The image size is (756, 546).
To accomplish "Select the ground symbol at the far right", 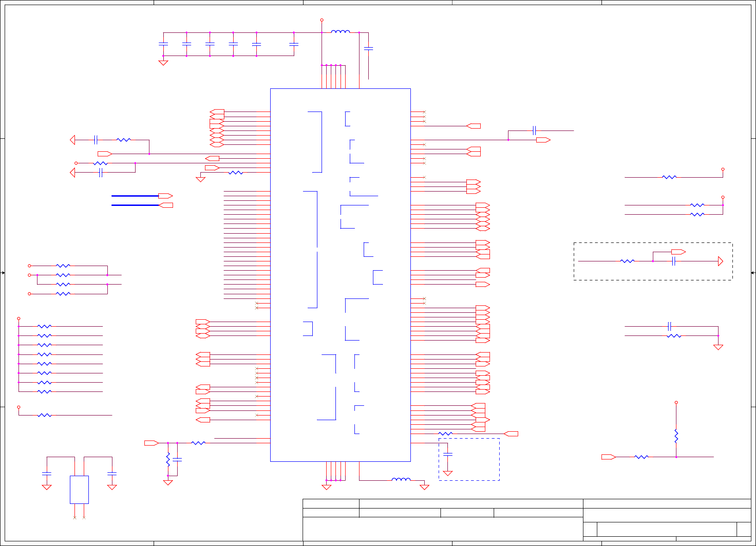I will pyautogui.click(x=718, y=347).
